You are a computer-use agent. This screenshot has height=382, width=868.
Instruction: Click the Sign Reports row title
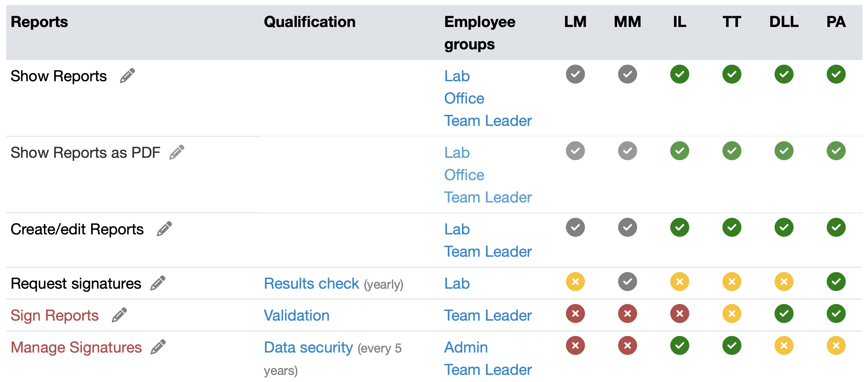[x=55, y=315]
